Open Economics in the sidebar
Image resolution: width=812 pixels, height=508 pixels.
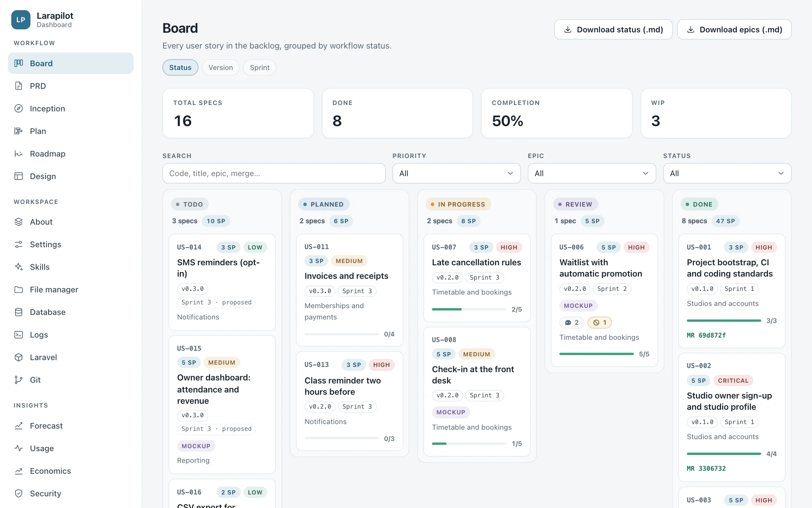[x=71, y=471]
